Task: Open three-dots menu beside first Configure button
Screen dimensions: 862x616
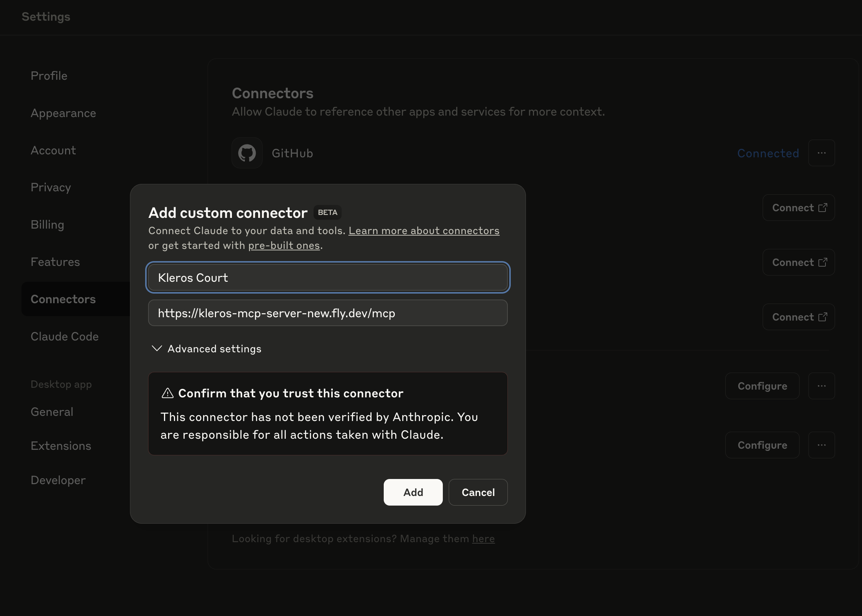Action: pos(821,386)
